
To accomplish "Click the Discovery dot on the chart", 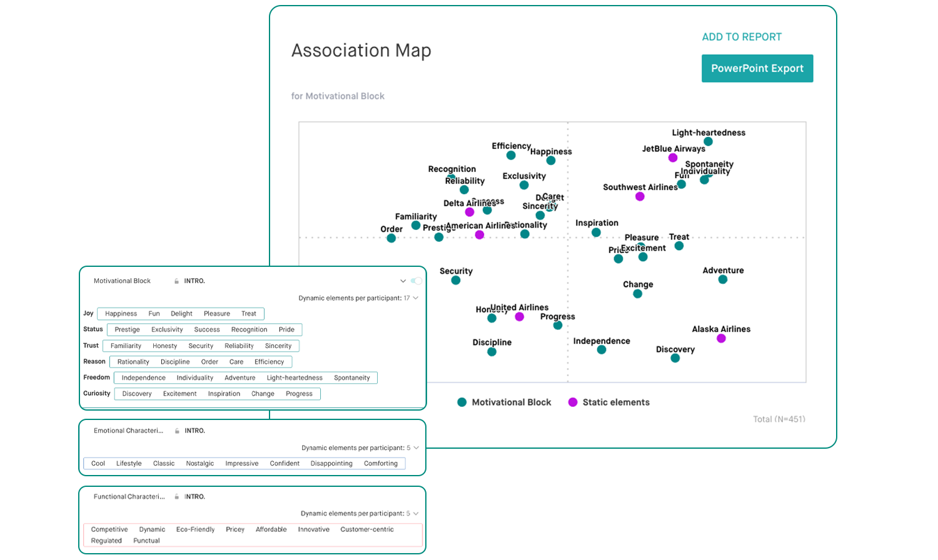I will pos(675,358).
